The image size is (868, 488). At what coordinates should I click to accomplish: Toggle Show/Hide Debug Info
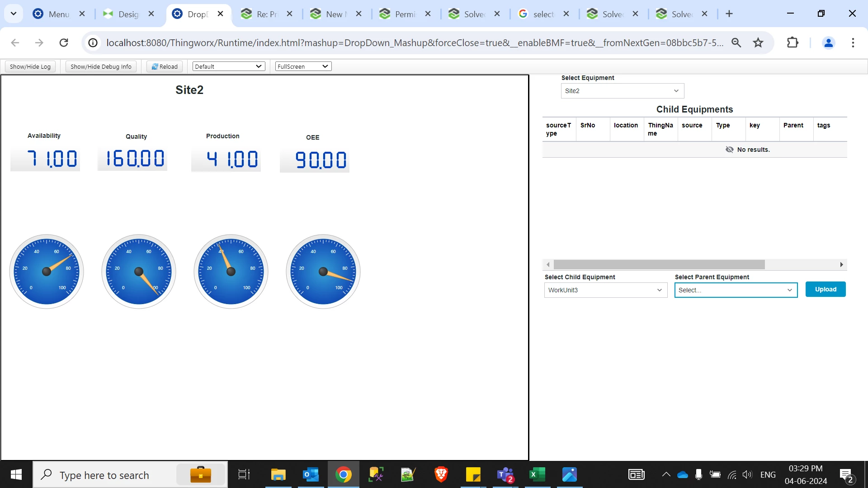pos(101,66)
